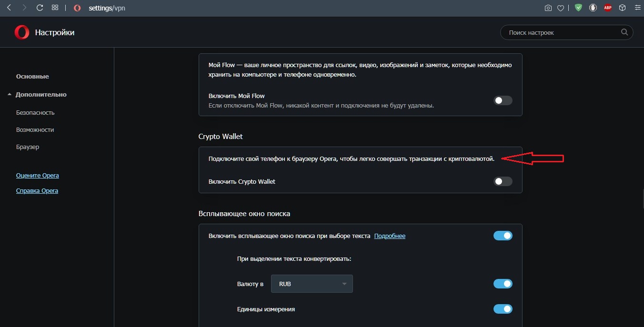644x327 pixels.
Task: Click the forward navigation arrow
Action: tap(24, 8)
